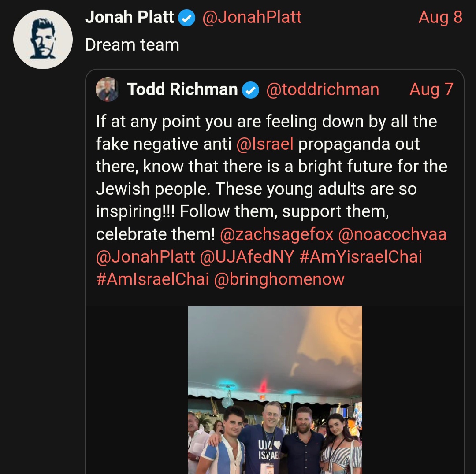Open the @Israel mention
476x474 pixels.
click(265, 144)
